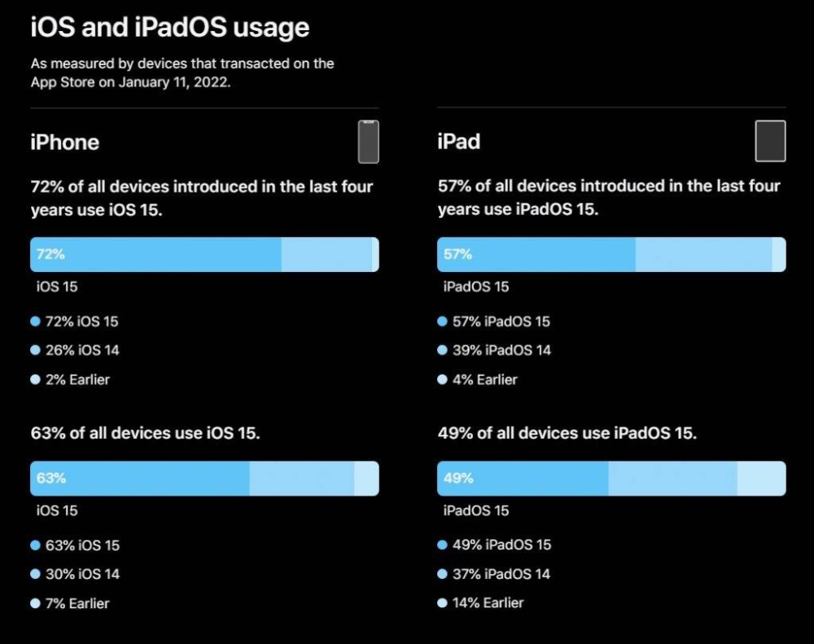Click the dot beside 2% Earlier
This screenshot has height=644, width=814.
pyautogui.click(x=35, y=379)
